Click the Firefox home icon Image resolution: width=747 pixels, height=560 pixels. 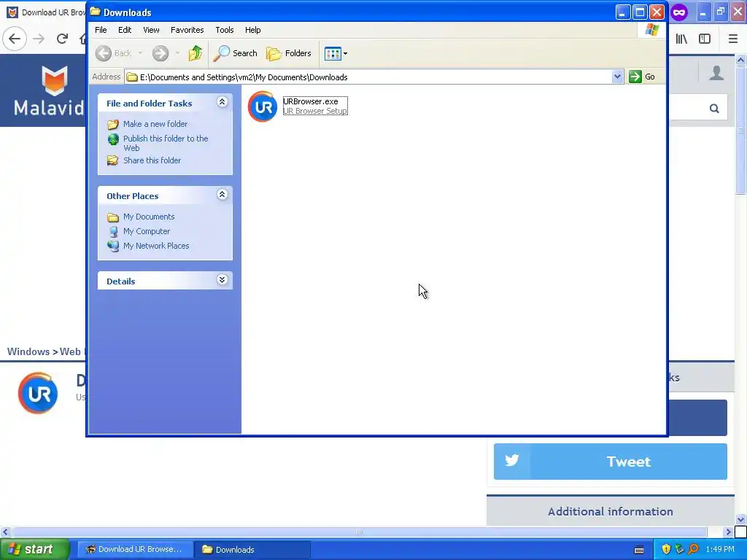click(82, 39)
